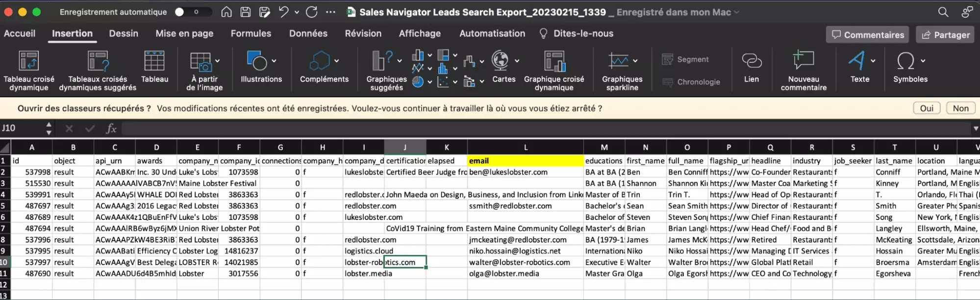
Task: Click the Name Box showing J10
Action: click(x=22, y=129)
